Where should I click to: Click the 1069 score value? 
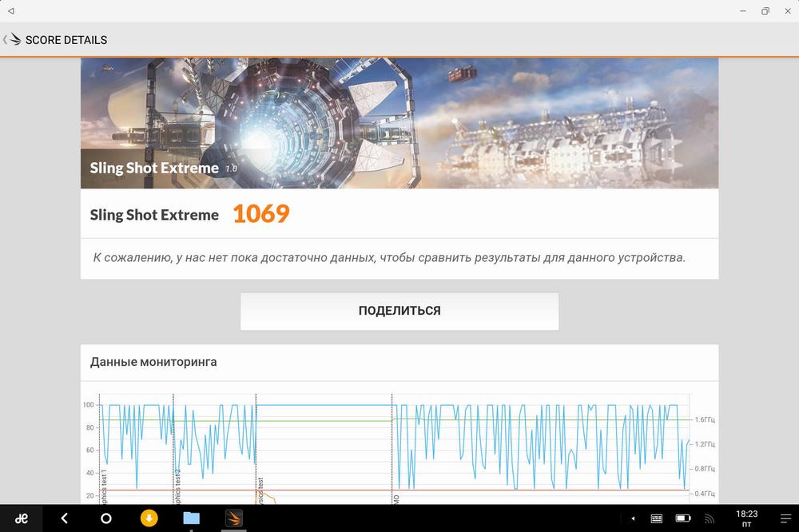[260, 214]
